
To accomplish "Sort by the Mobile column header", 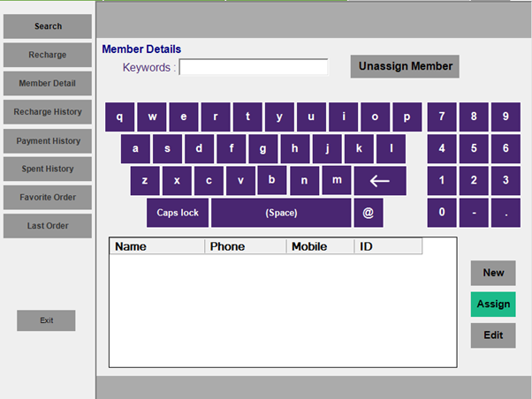I will tap(320, 246).
